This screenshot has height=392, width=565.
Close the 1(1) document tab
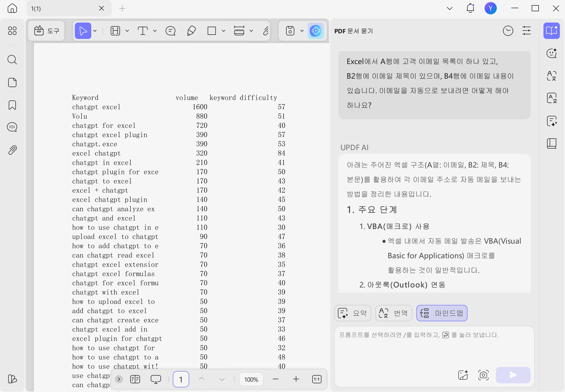(x=102, y=8)
